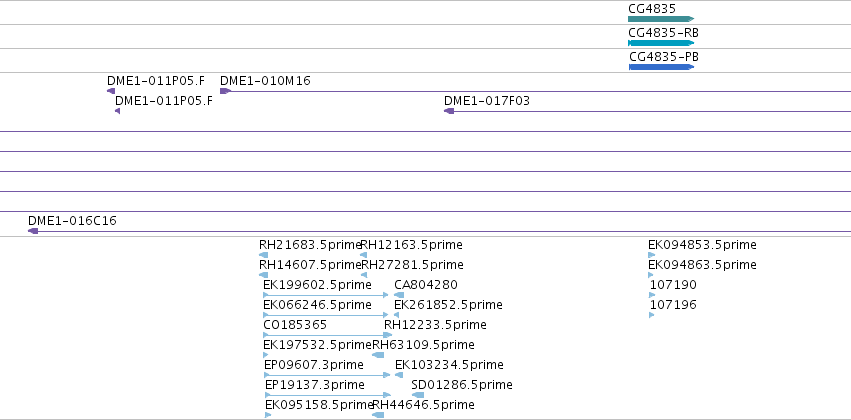This screenshot has width=851, height=420.
Task: Click the arrow glyph under RH63109.5prime
Action: [378, 355]
